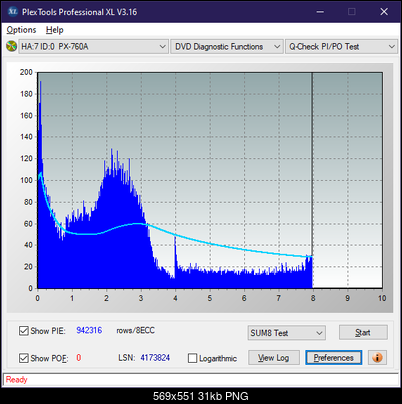This screenshot has width=402, height=404.
Task: Click the POF value 0
Action: click(79, 358)
